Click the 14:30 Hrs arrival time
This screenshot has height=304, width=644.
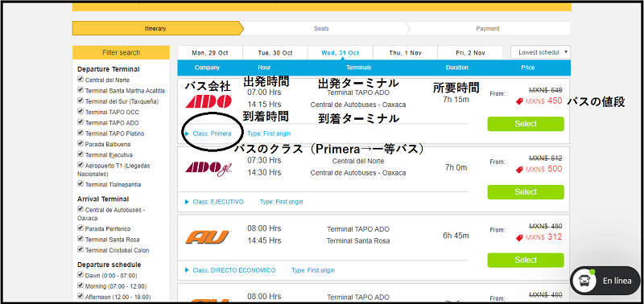[264, 173]
